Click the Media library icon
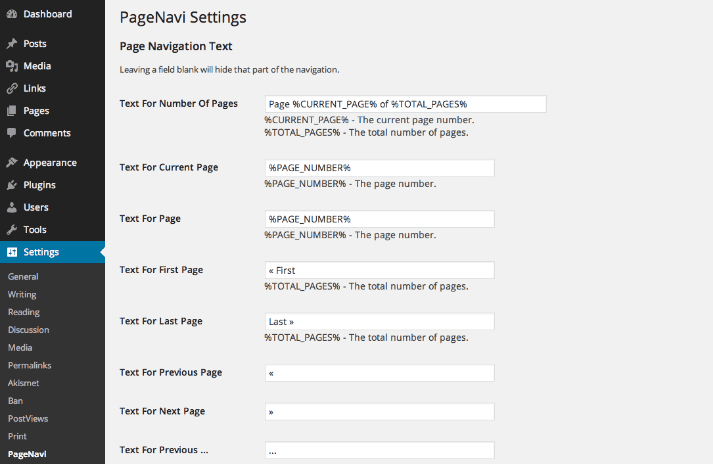 tap(12, 66)
